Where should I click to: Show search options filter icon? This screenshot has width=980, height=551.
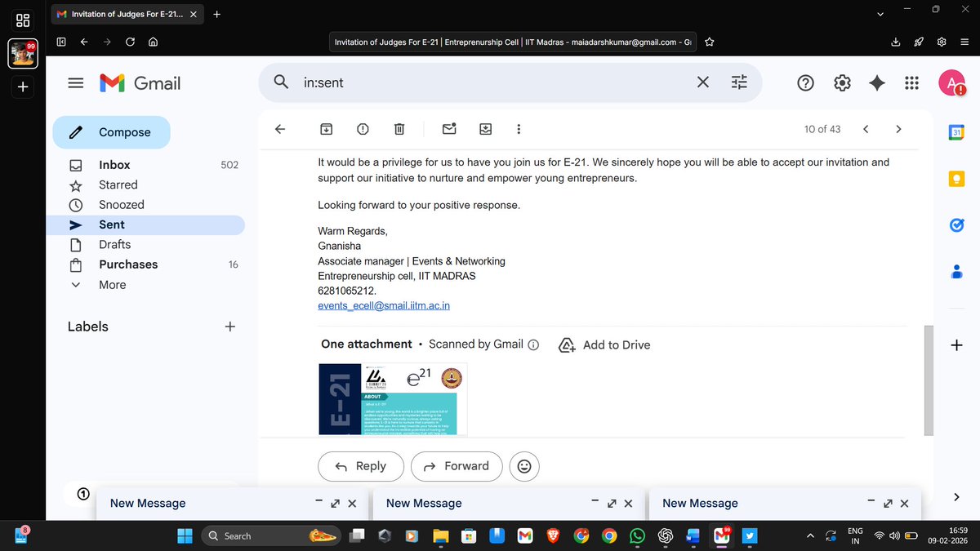tap(739, 82)
